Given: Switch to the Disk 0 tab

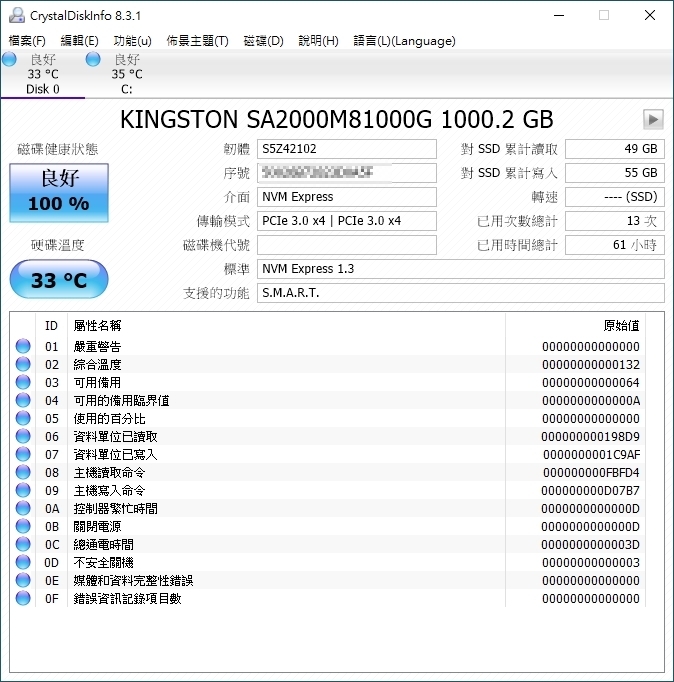Looking at the screenshot, I should coord(42,75).
